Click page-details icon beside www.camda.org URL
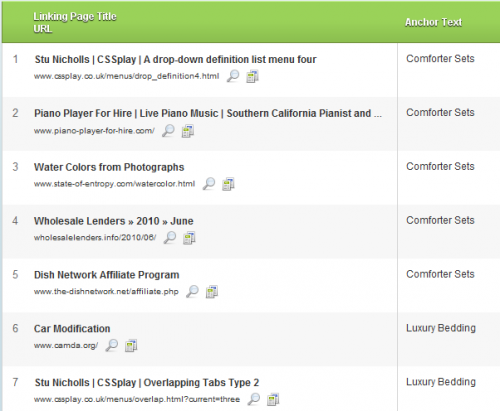The image size is (500, 411). (131, 346)
